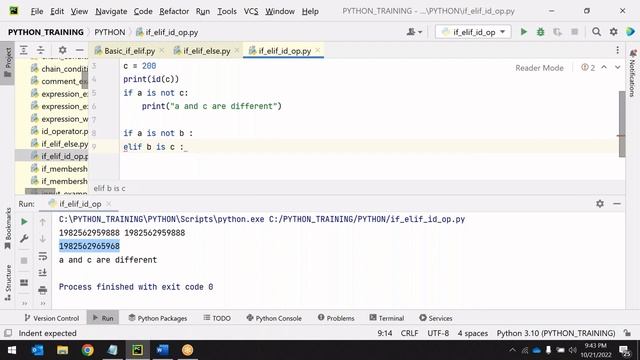This screenshot has width=640, height=360.
Task: Click scroll to end icon in console
Action: point(42,273)
